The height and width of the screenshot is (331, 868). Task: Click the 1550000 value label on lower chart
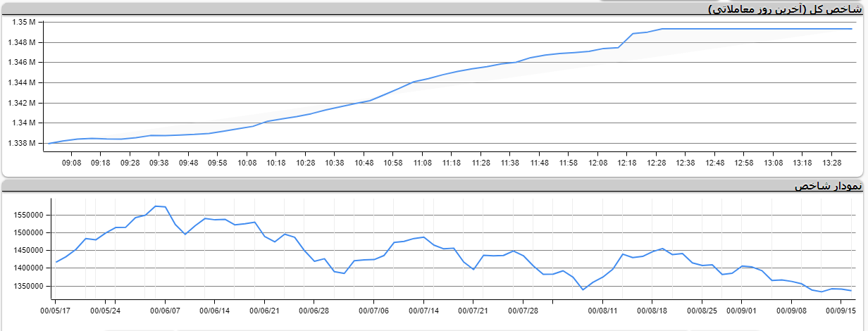28,216
